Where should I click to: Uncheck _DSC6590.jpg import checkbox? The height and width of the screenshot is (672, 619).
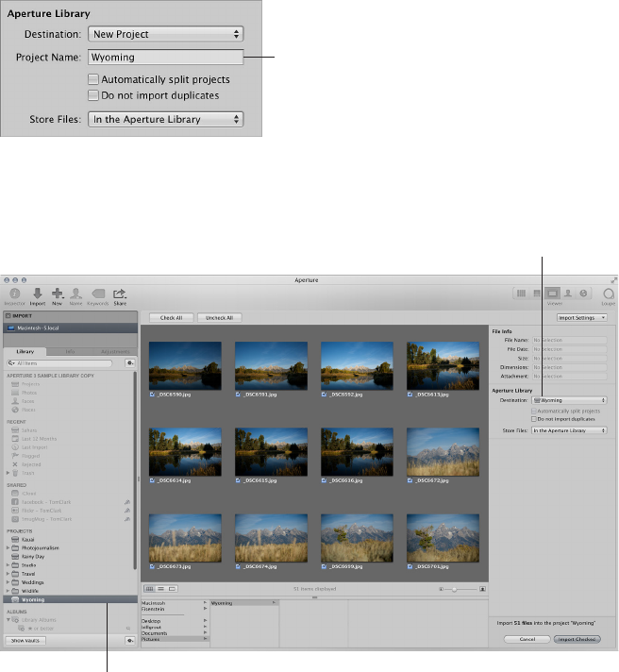(x=152, y=395)
